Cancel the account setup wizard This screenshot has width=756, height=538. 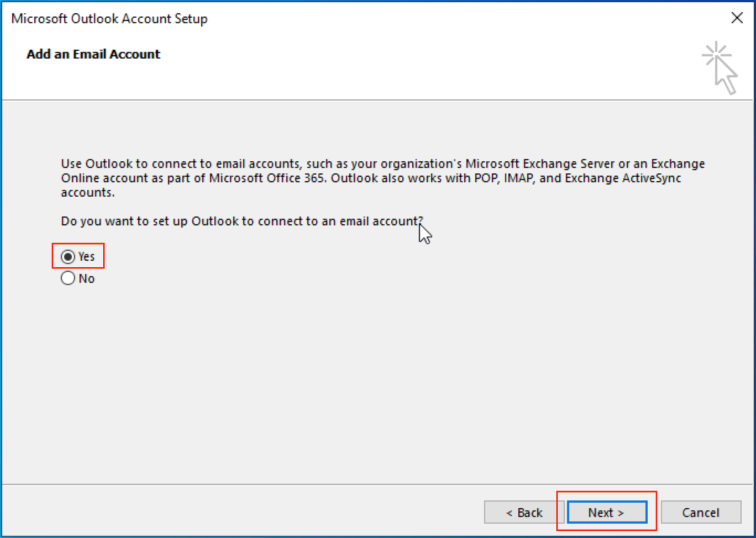tap(700, 513)
